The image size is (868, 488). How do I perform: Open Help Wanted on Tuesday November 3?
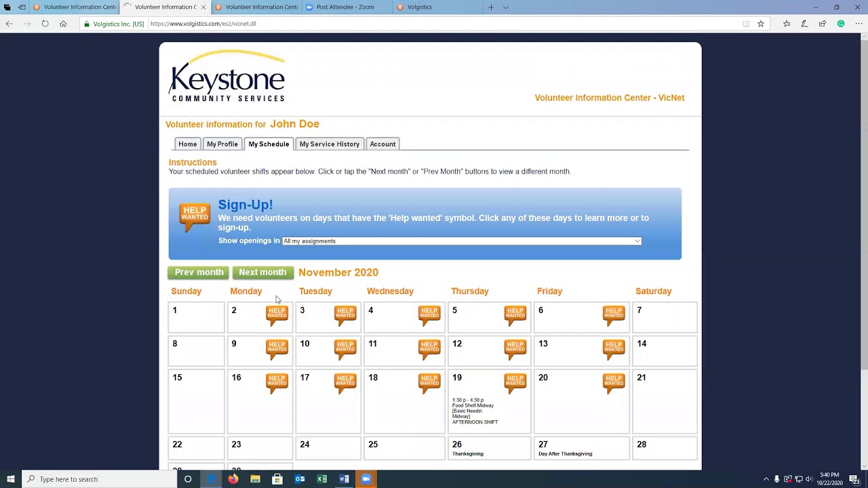(x=345, y=315)
